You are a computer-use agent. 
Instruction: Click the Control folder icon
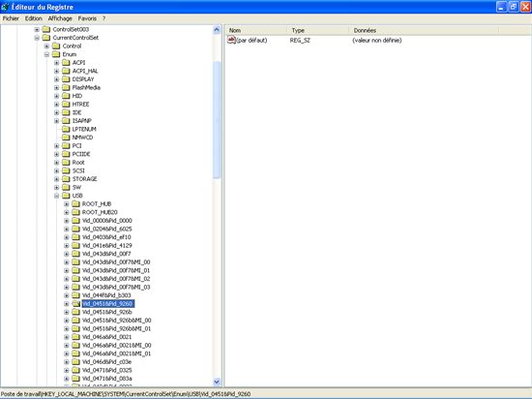(56, 46)
